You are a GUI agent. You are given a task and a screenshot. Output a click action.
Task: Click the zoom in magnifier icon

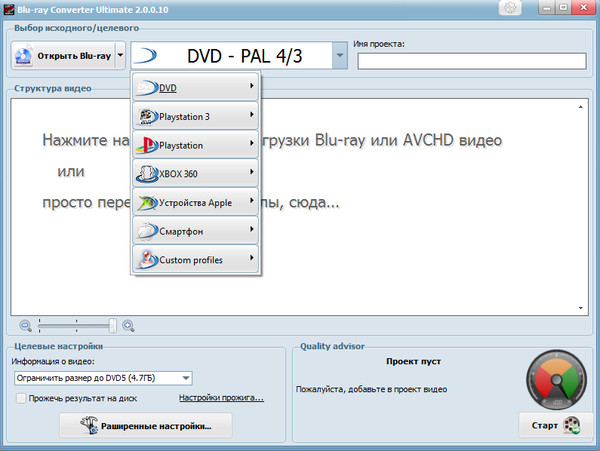click(128, 325)
